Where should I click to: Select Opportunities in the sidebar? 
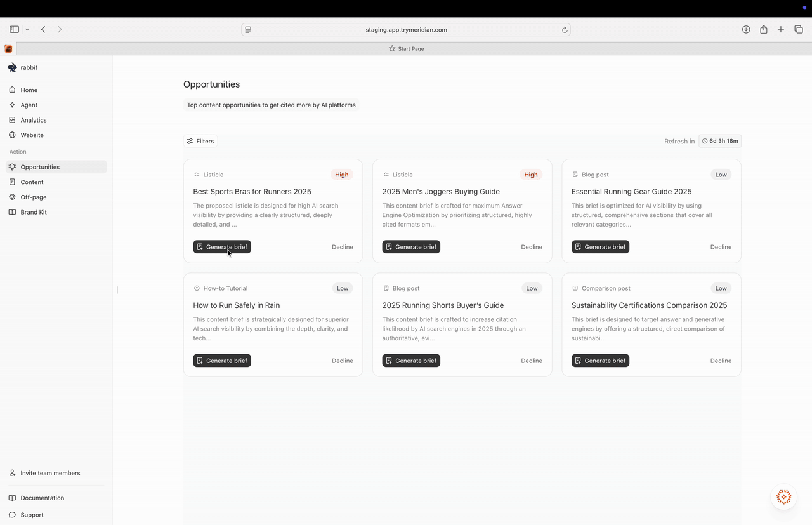pyautogui.click(x=56, y=167)
